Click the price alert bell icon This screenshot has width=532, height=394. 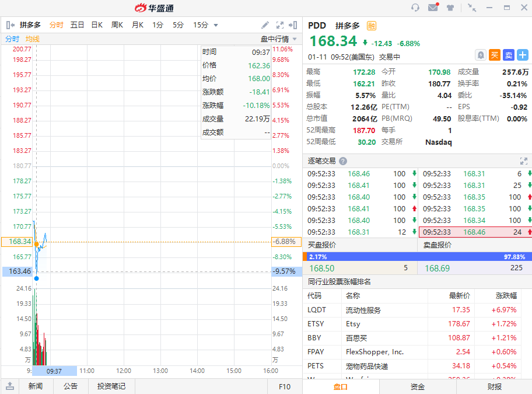click(481, 55)
